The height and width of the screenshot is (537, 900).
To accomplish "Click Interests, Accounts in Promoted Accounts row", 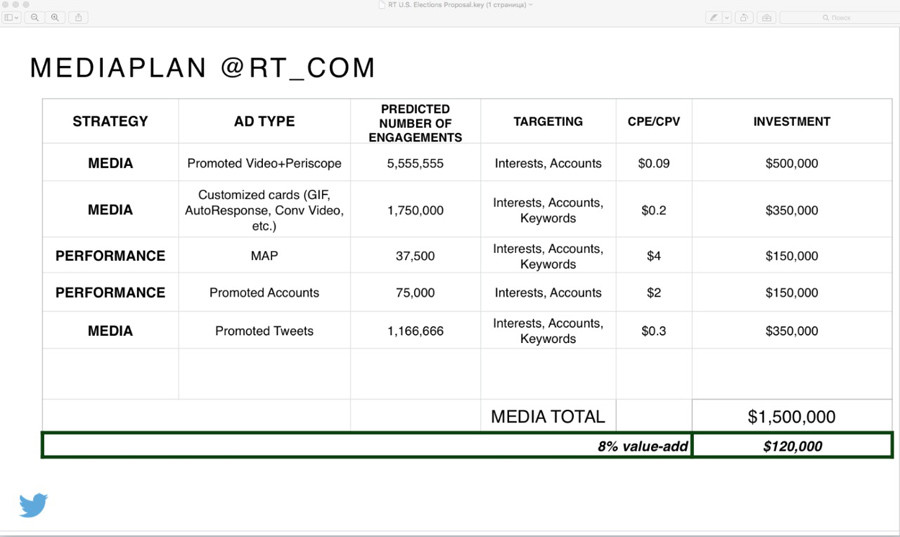I will click(x=548, y=293).
